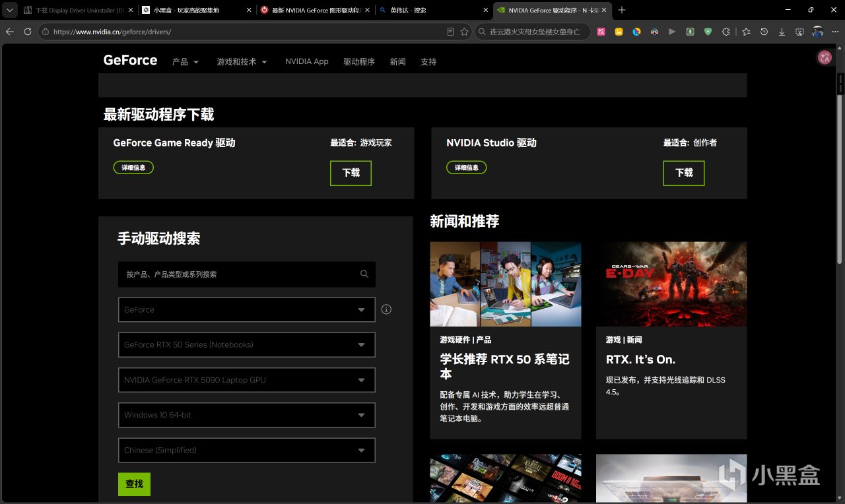
Task: Expand the 游戏和技术 navigation menu
Action: pyautogui.click(x=242, y=61)
